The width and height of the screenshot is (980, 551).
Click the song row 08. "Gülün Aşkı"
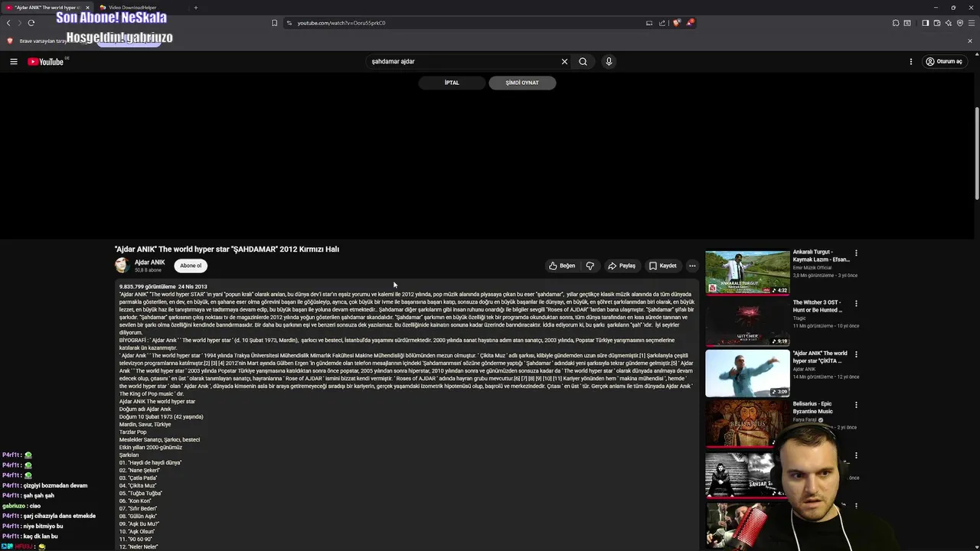pos(138,516)
